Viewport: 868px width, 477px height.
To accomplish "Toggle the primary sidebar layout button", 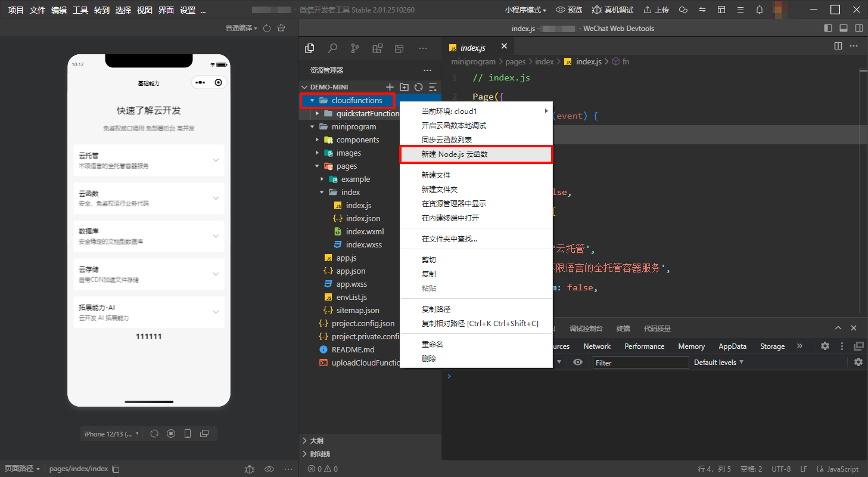I will [x=828, y=28].
